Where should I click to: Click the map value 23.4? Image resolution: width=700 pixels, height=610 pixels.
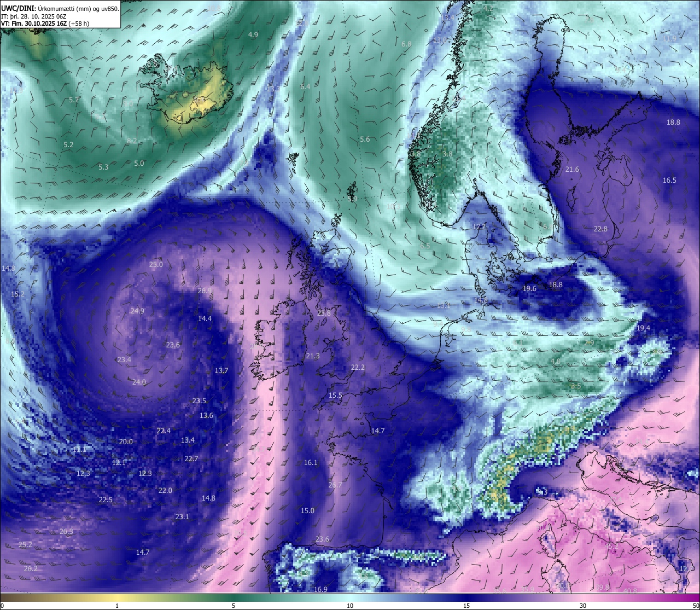pyautogui.click(x=124, y=359)
